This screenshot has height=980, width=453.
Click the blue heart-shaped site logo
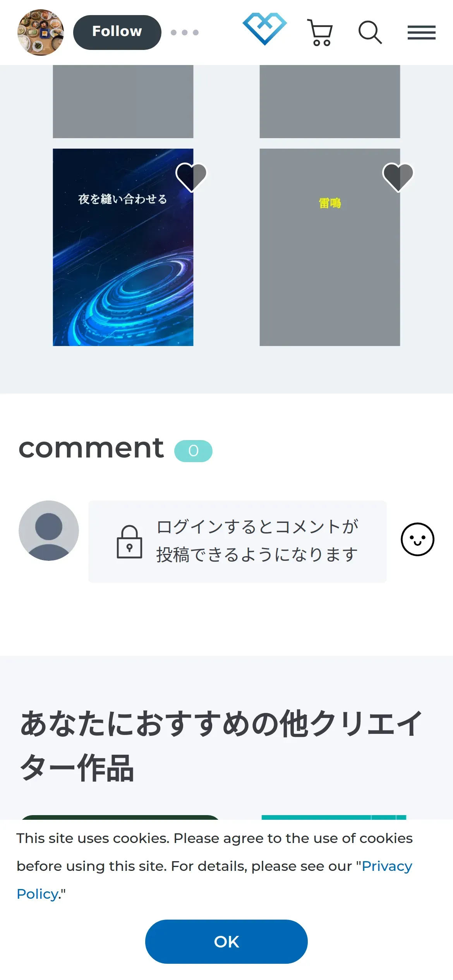pos(265,29)
